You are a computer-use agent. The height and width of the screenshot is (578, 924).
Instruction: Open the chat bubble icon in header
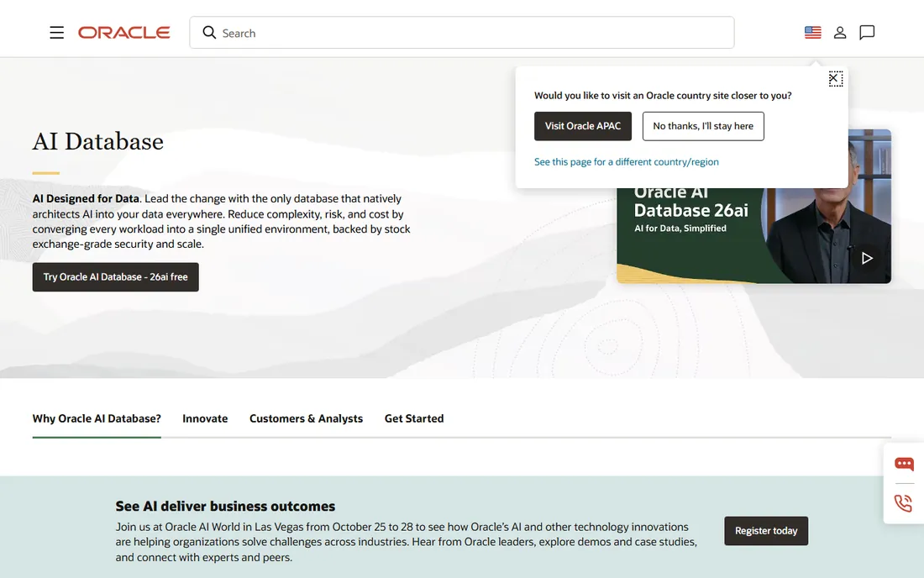tap(867, 33)
